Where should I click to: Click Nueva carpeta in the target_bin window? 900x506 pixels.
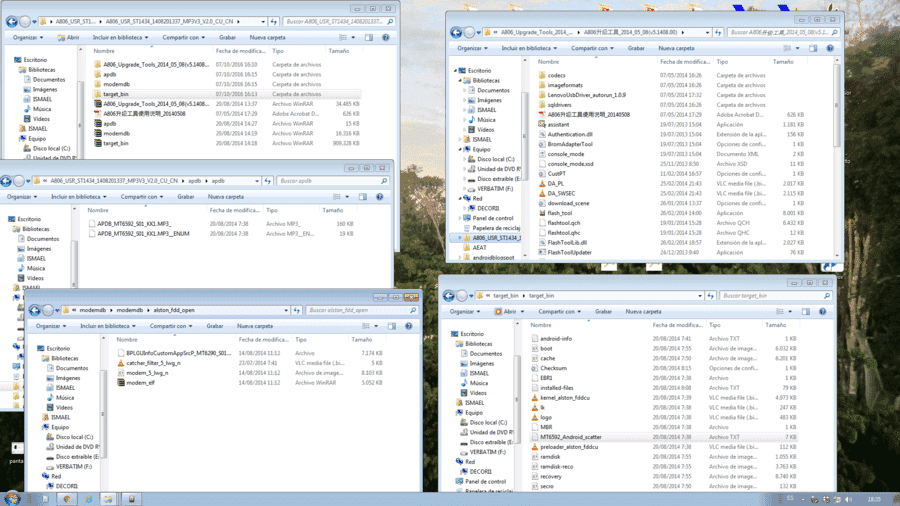pyautogui.click(x=643, y=312)
